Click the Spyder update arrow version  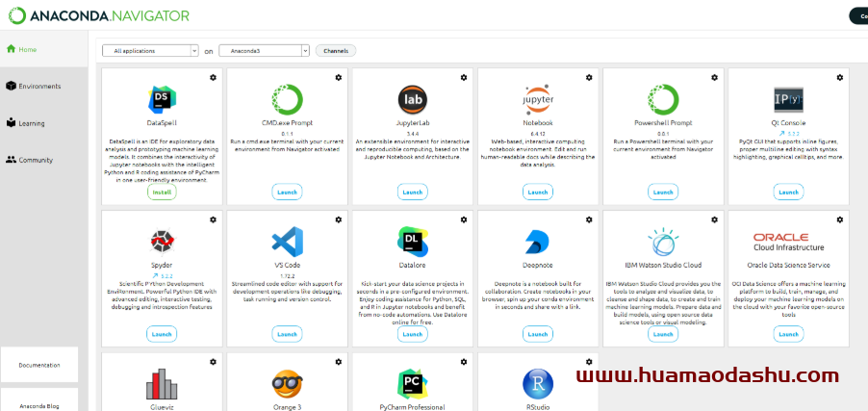(163, 275)
